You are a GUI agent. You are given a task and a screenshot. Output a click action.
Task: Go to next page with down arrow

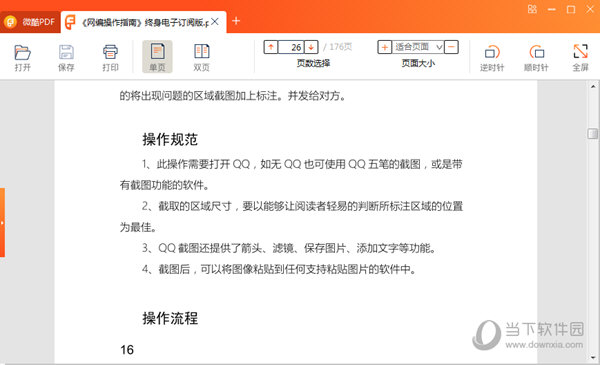tap(311, 47)
